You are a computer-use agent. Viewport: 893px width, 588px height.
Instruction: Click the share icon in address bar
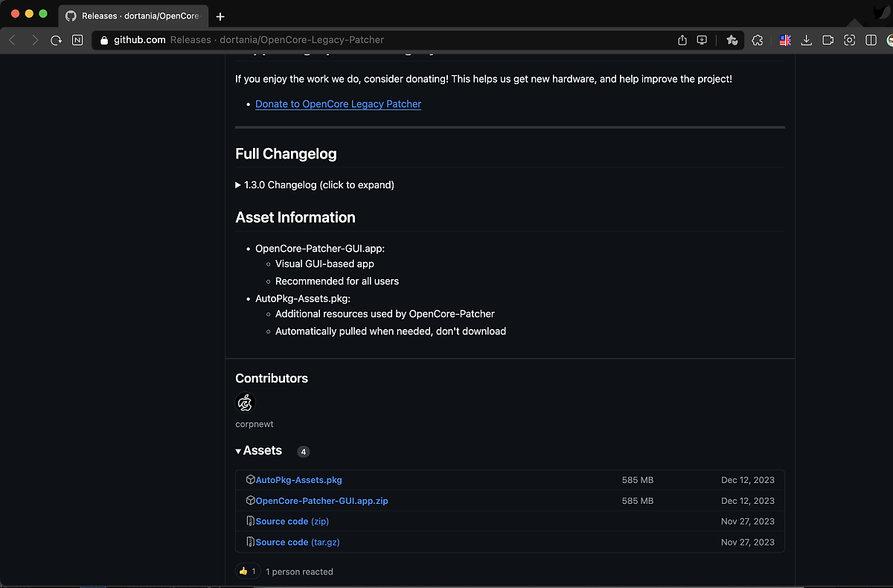click(682, 40)
